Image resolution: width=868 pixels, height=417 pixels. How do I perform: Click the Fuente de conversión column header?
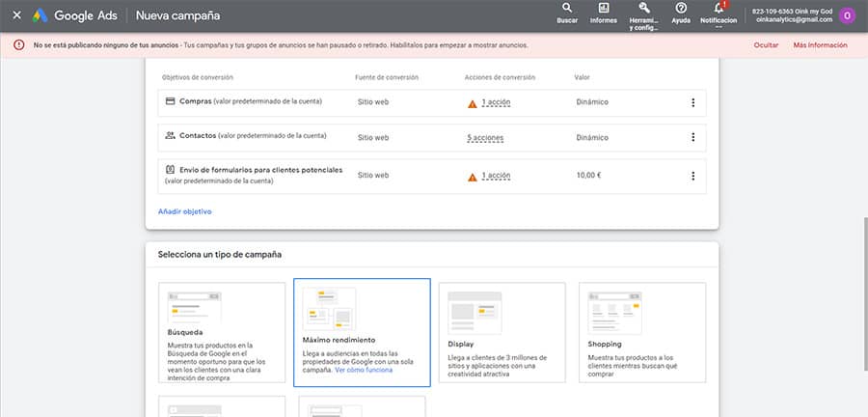point(387,77)
